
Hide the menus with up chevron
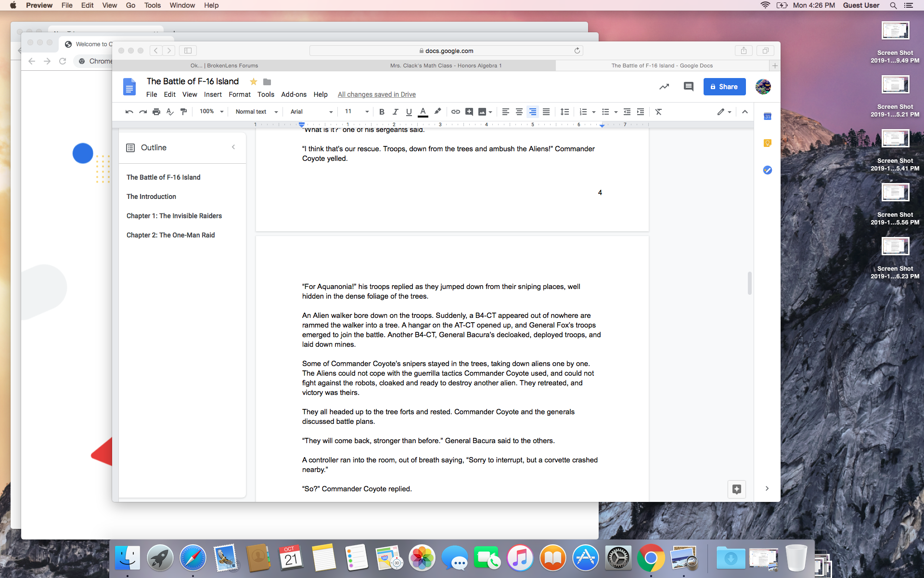[745, 112]
